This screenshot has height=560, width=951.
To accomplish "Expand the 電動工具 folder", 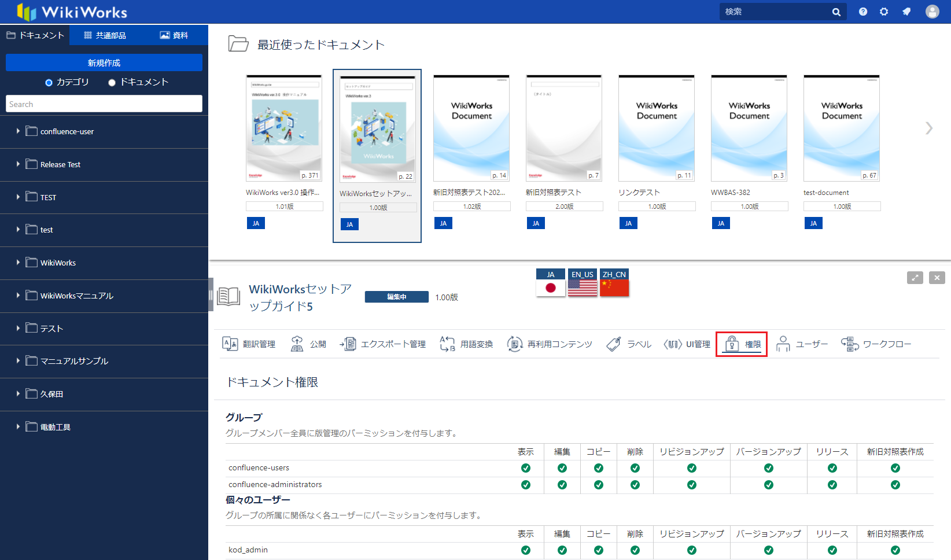I will 18,427.
